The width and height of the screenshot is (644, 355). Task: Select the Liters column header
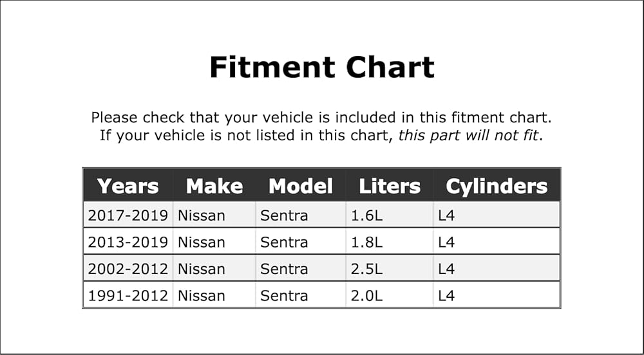pos(390,186)
